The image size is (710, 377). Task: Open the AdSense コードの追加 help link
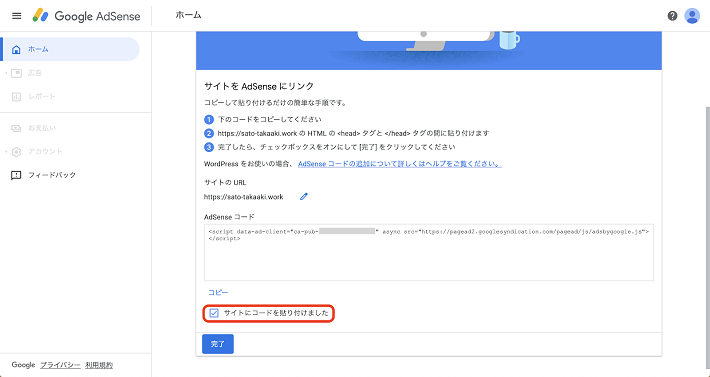point(399,164)
